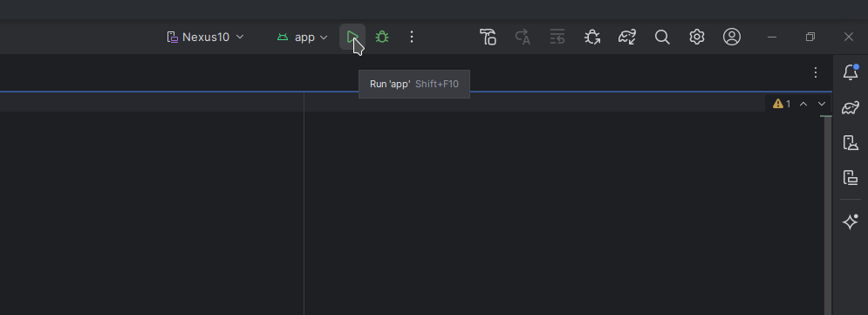Click the warning count indicator

click(782, 104)
